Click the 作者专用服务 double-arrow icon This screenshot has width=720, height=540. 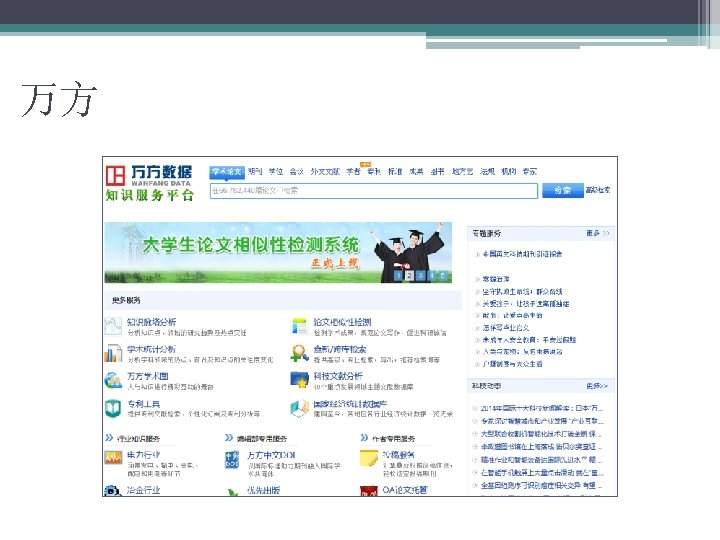pos(364,438)
